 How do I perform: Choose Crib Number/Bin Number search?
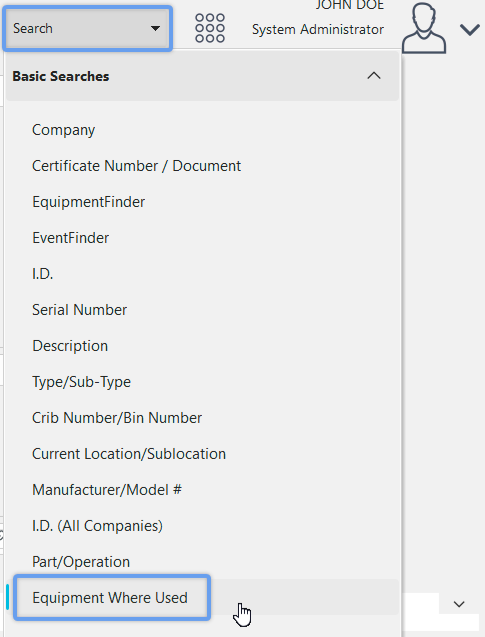pyautogui.click(x=117, y=418)
